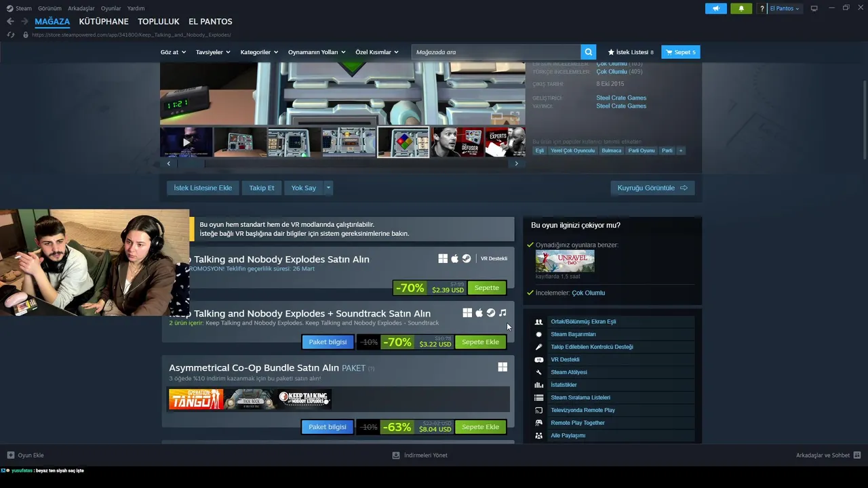
Task: Expand the Tavsiyeler dropdown
Action: pos(213,52)
